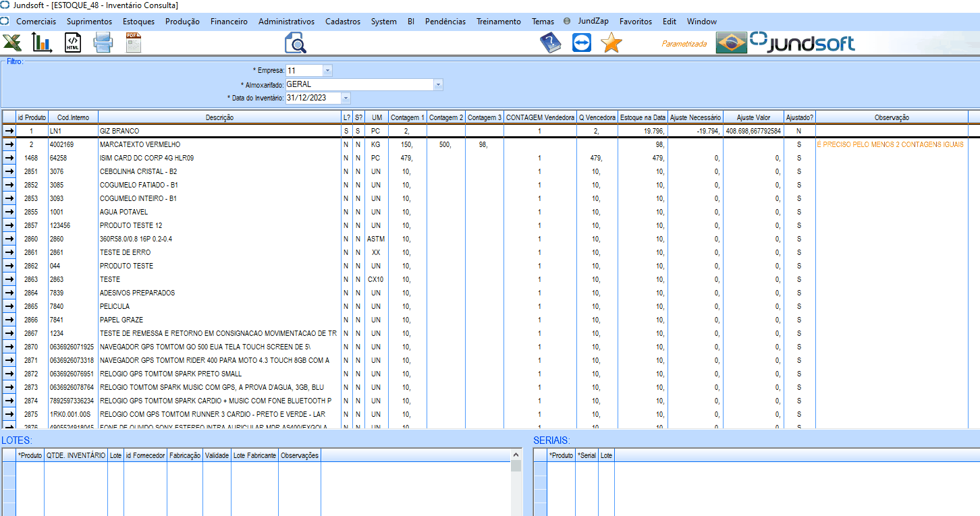Click the Ajustado? column header
This screenshot has height=516, width=980.
tap(799, 117)
